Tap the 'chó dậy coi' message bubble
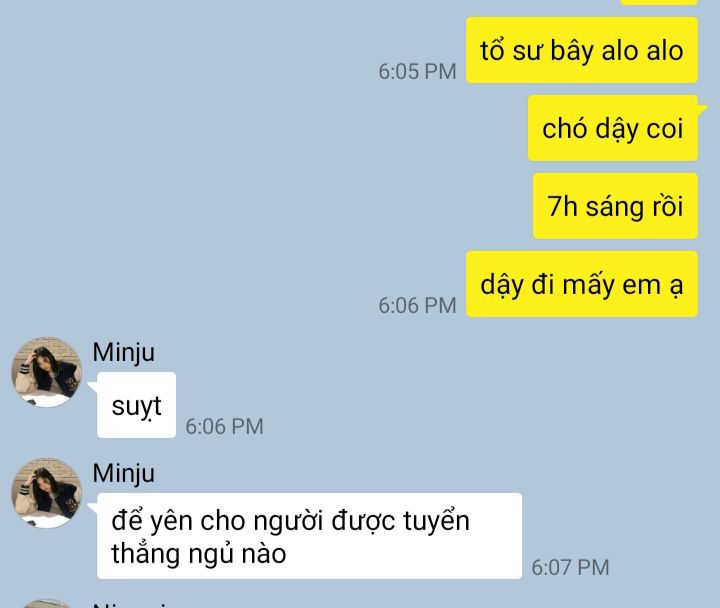The width and height of the screenshot is (720, 608). coord(613,128)
